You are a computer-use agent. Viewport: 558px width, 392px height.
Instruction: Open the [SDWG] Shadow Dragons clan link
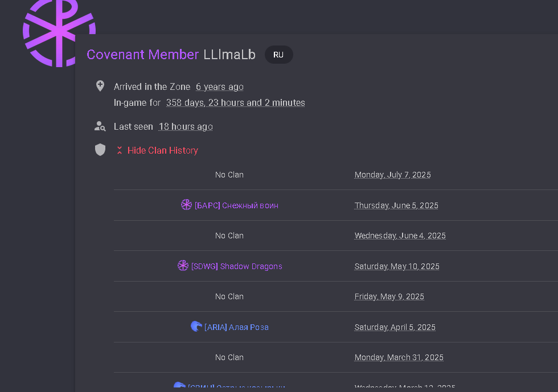click(237, 266)
